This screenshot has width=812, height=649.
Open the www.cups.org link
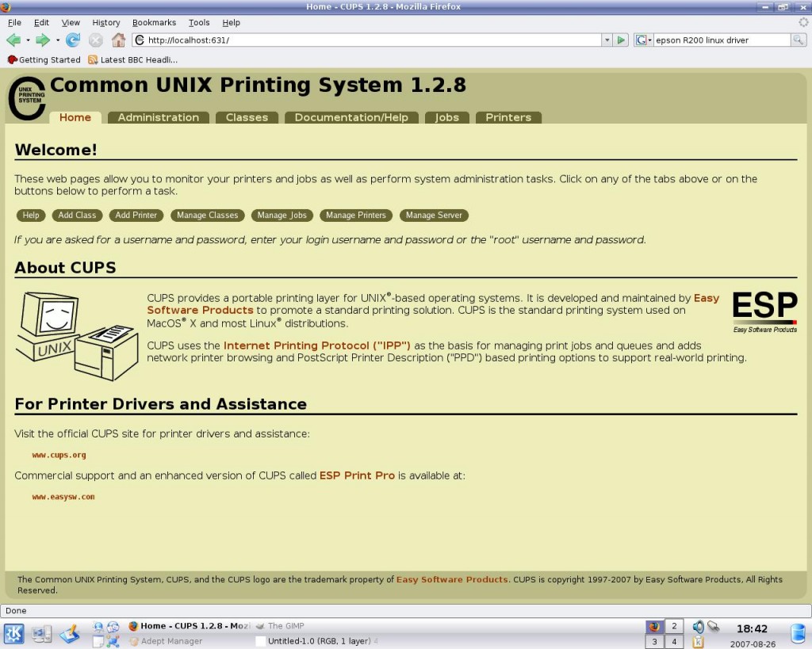click(59, 455)
